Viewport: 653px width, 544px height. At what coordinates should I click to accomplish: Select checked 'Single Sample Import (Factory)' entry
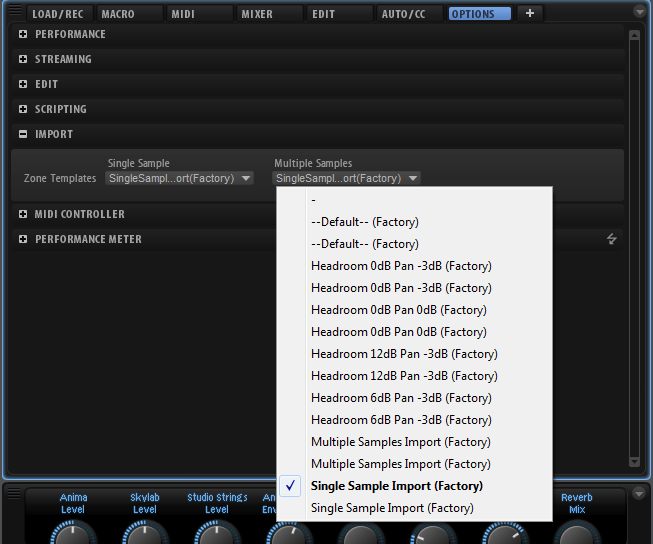414,486
